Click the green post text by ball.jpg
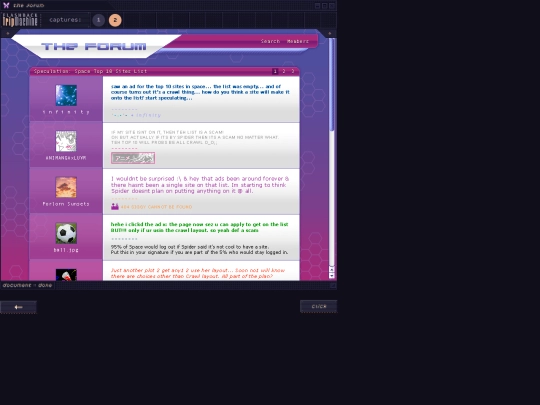The width and height of the screenshot is (540, 405). coord(199,227)
